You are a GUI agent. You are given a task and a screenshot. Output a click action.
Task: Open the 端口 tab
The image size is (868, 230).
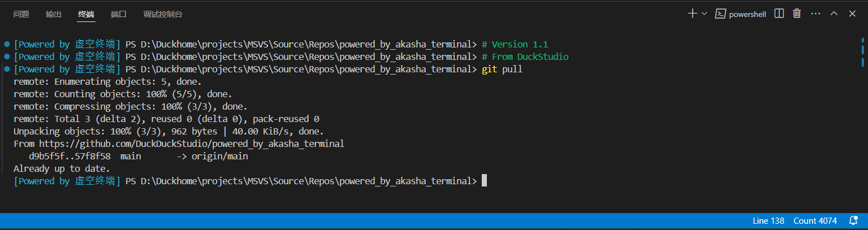coord(119,14)
